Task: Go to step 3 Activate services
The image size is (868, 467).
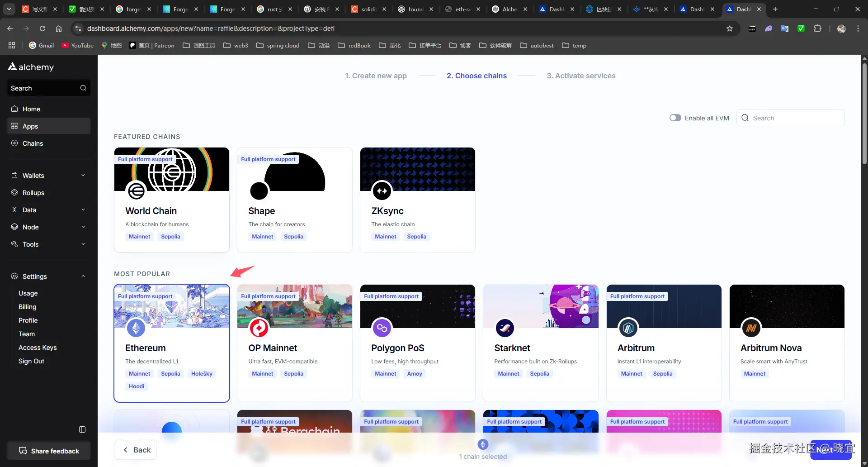Action: click(x=581, y=76)
